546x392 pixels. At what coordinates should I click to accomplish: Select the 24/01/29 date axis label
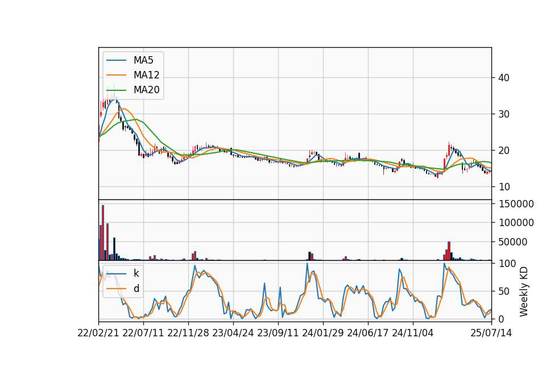[323, 333]
